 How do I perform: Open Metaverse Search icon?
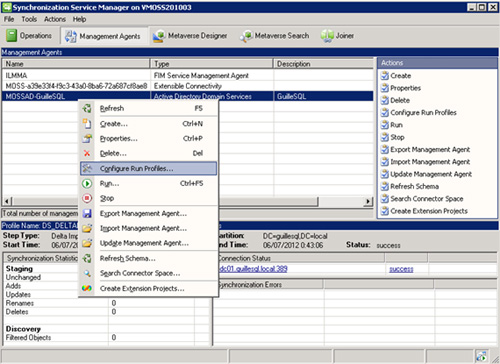(246, 36)
